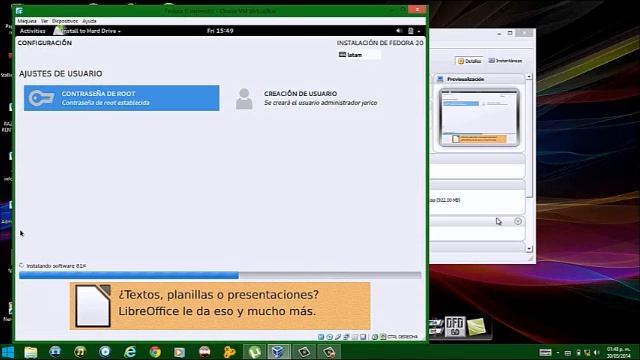Click the LibreOffice document icon in banner
The image size is (640, 360).
(x=93, y=306)
